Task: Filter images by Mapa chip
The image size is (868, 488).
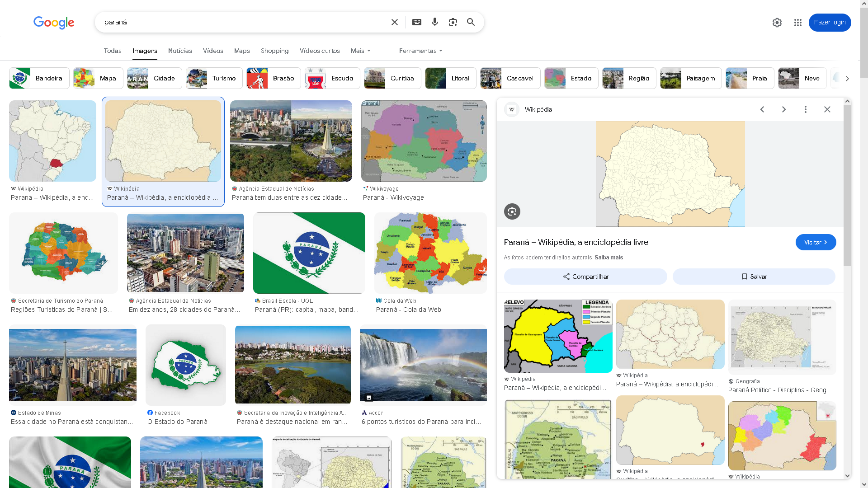Action: tap(98, 78)
